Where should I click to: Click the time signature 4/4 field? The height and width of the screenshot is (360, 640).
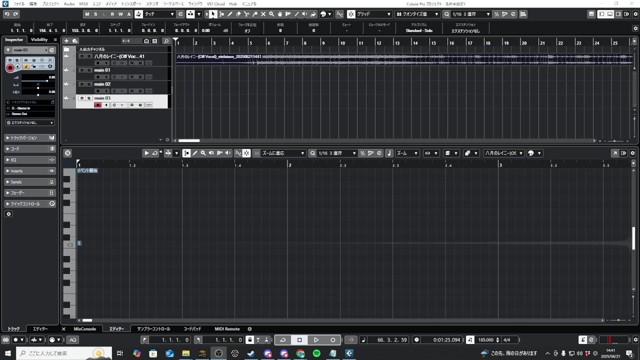[x=507, y=340]
